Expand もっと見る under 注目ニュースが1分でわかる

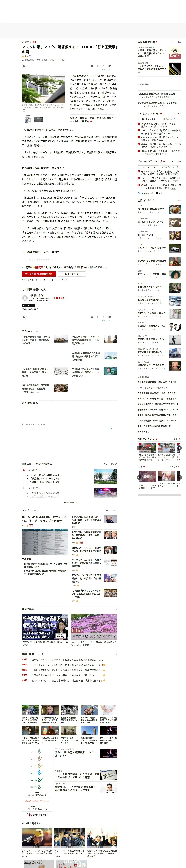pos(70,502)
